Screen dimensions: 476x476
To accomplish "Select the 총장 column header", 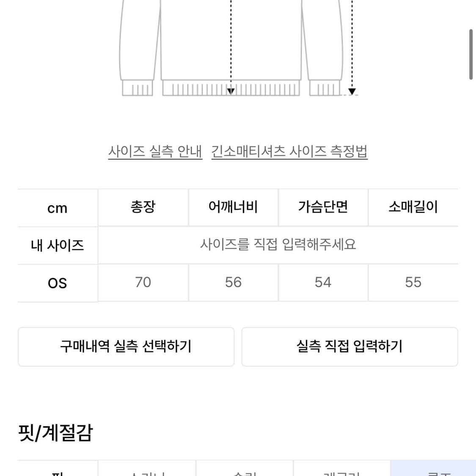I will pos(143,207).
